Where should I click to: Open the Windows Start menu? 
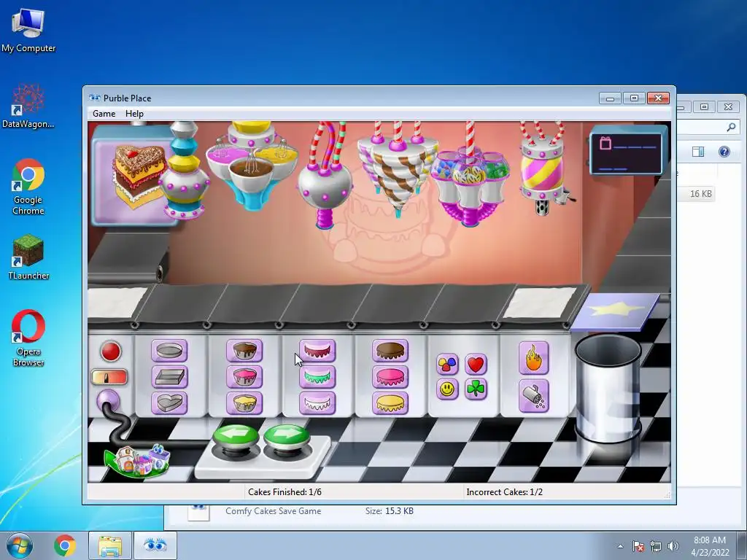tap(20, 545)
